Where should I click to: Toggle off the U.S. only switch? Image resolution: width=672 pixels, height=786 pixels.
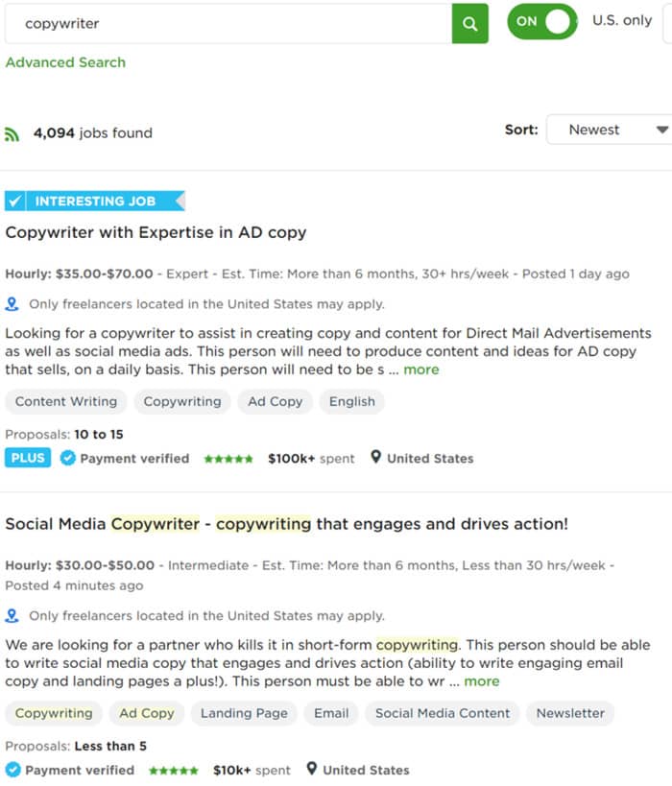click(542, 20)
